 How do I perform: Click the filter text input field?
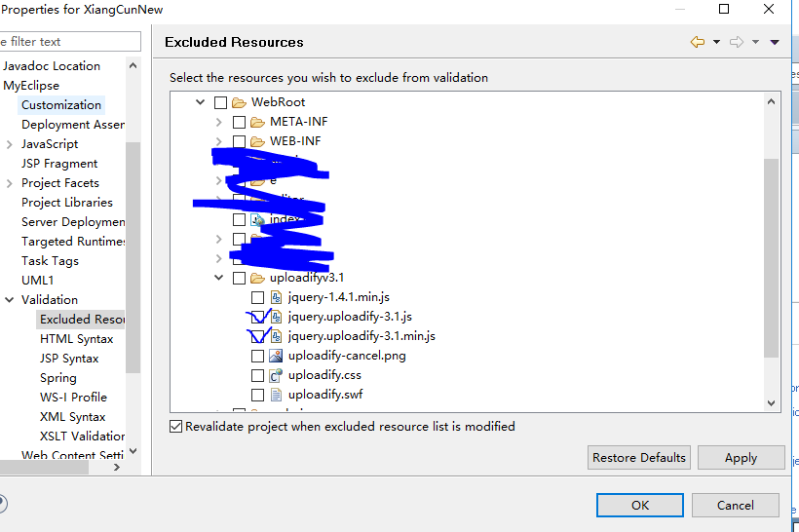coord(70,41)
